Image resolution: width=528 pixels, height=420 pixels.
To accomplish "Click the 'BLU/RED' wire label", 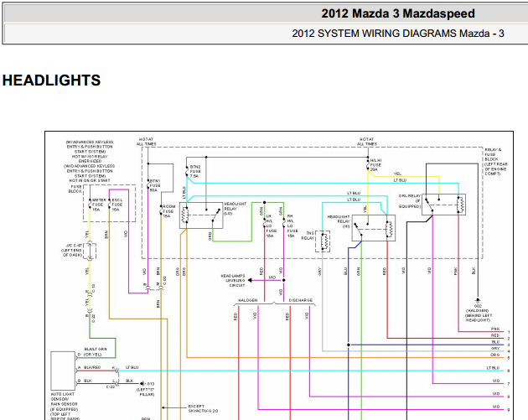I will pyautogui.click(x=92, y=367).
